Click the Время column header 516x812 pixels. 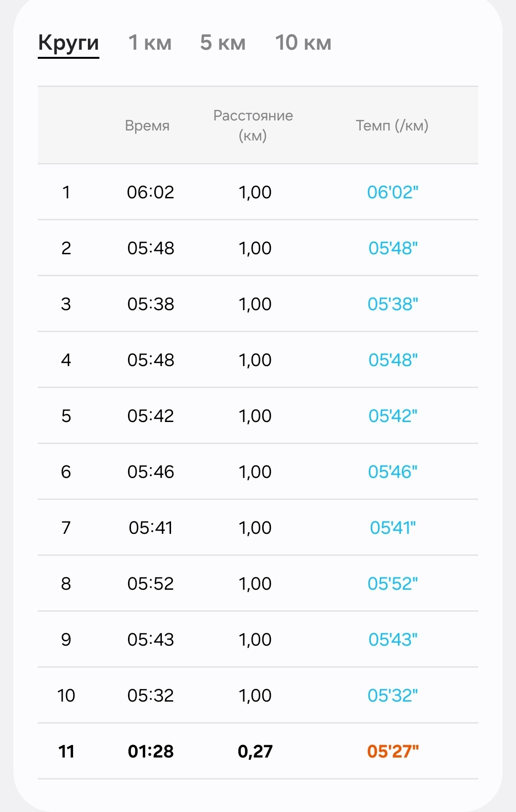pos(147,126)
